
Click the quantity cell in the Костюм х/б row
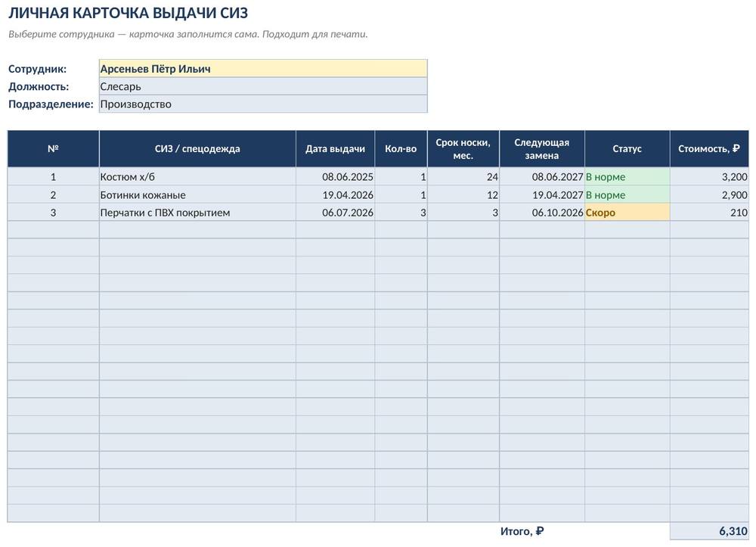coord(401,176)
